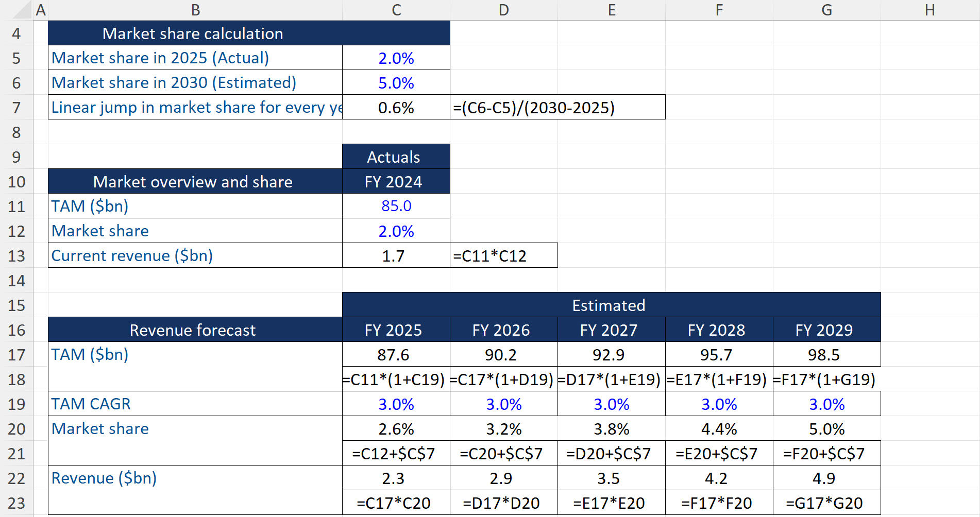Click column B header
Screen dimensions: 980x517
195,10
